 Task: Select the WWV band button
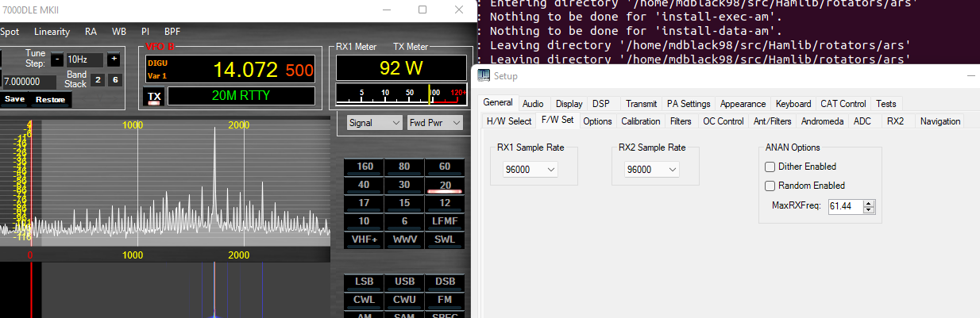(x=404, y=239)
